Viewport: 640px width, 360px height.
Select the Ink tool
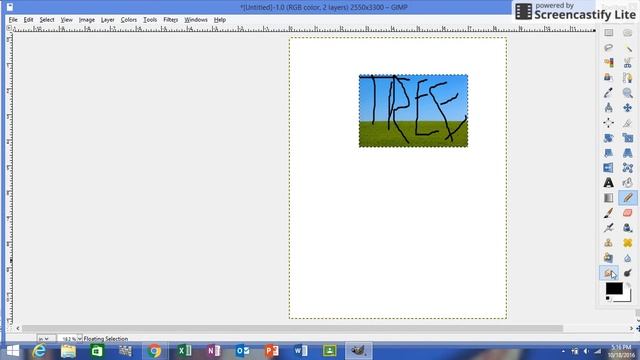pyautogui.click(x=628, y=228)
